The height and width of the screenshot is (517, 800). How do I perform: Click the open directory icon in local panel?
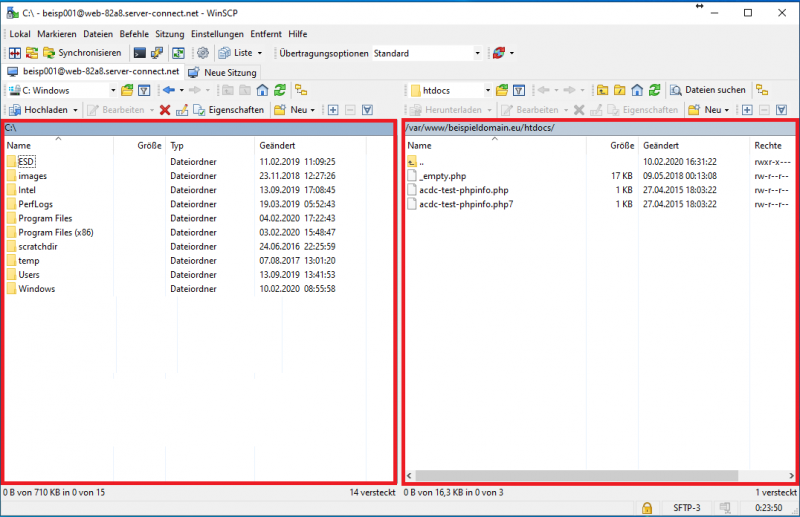(x=127, y=91)
